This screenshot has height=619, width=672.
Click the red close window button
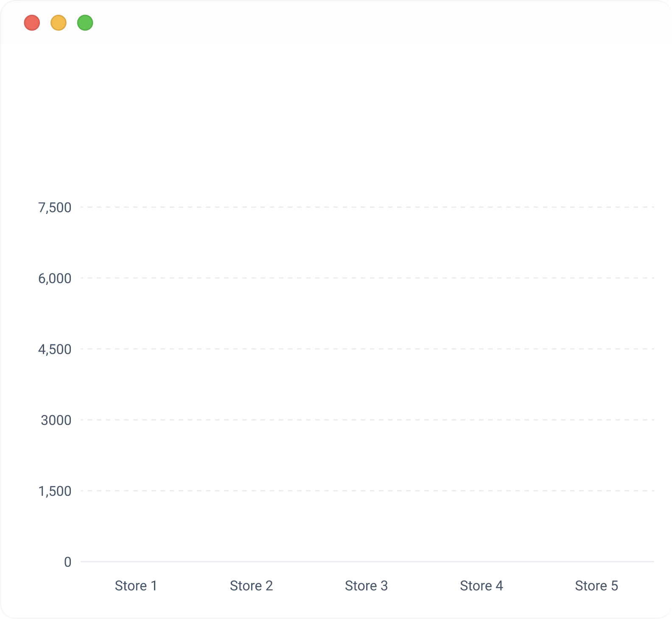[32, 23]
